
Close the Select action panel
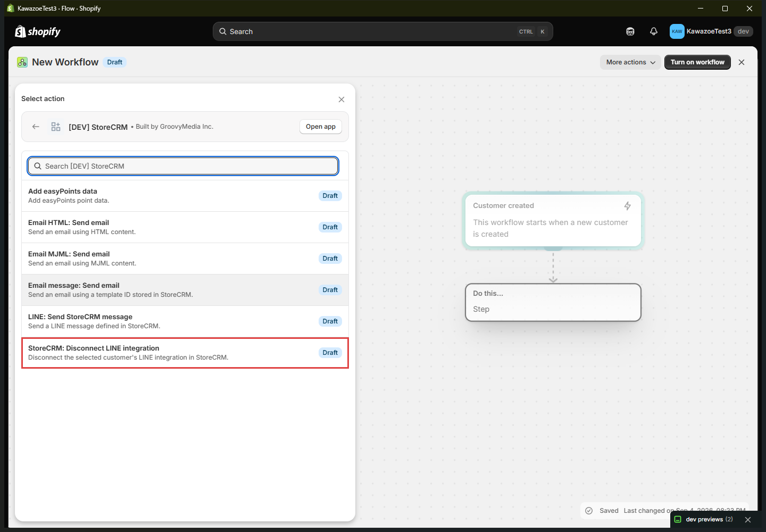click(342, 99)
